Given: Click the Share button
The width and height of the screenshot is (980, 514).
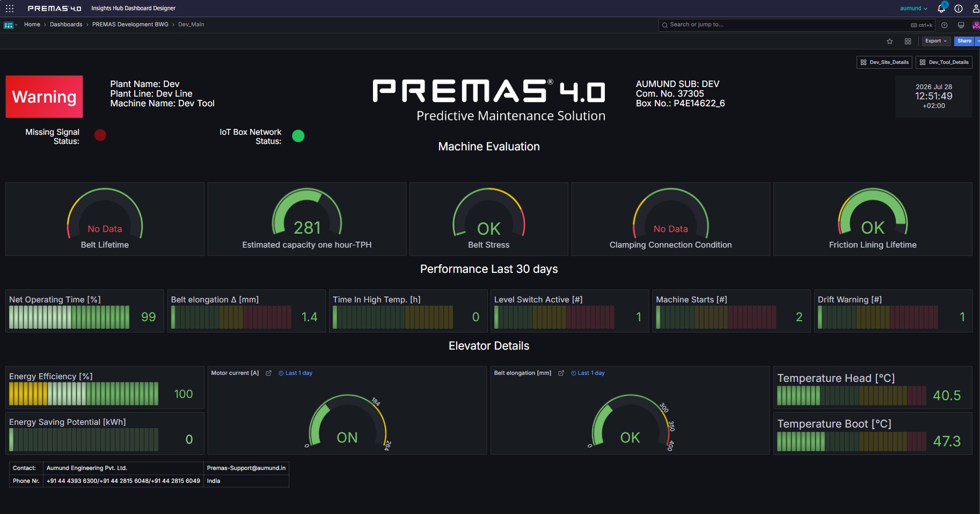Looking at the screenshot, I should pyautogui.click(x=964, y=41).
